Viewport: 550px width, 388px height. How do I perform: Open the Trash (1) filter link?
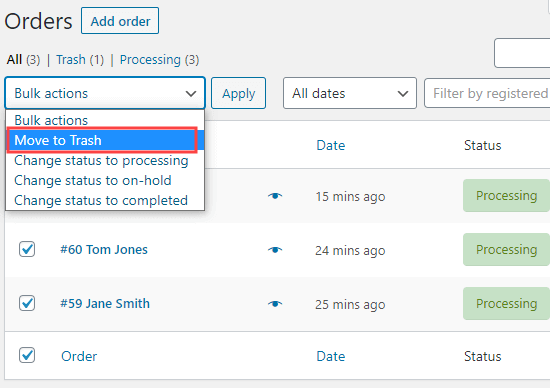pyautogui.click(x=80, y=60)
